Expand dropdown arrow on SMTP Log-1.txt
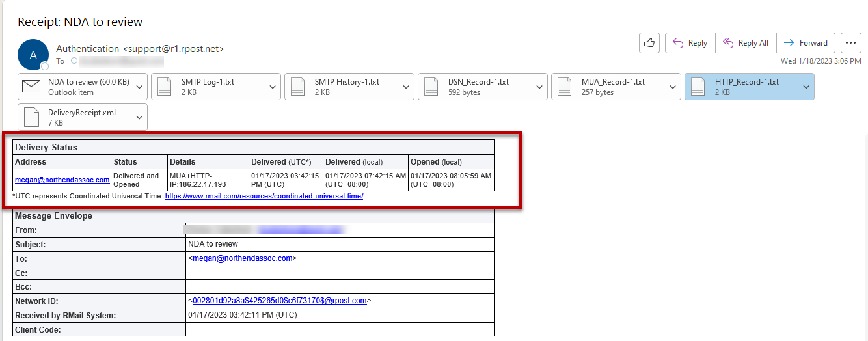Viewport: 868px width, 341px height. click(273, 87)
